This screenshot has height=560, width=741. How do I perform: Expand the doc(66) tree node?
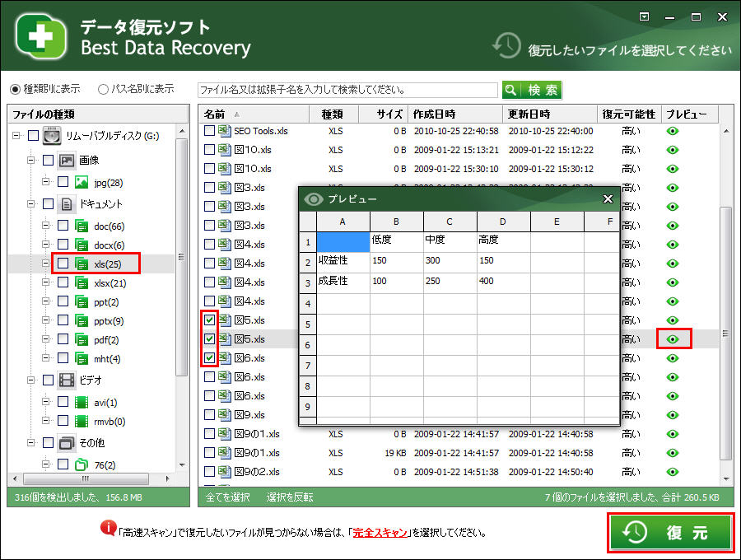click(x=45, y=226)
